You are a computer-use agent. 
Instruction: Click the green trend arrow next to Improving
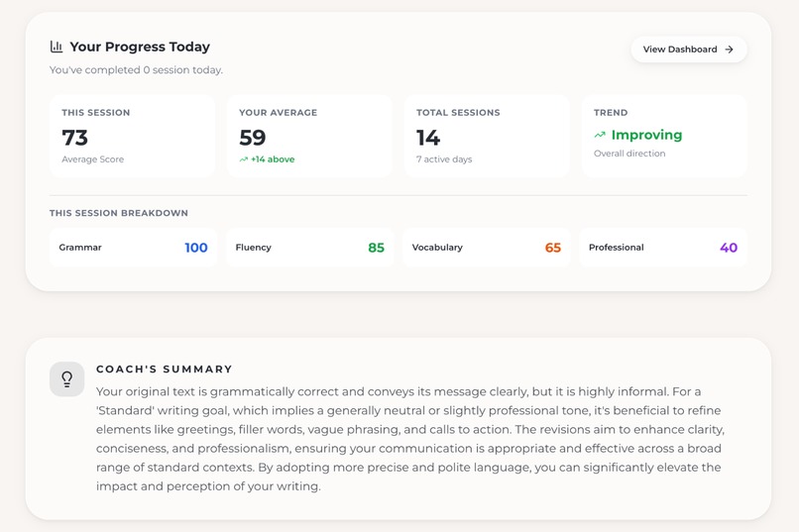[x=600, y=135]
